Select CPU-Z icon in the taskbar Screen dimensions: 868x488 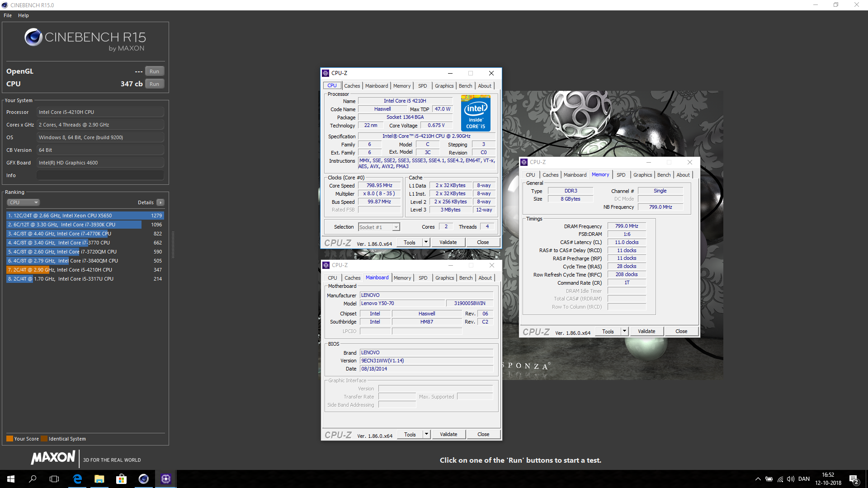point(165,479)
